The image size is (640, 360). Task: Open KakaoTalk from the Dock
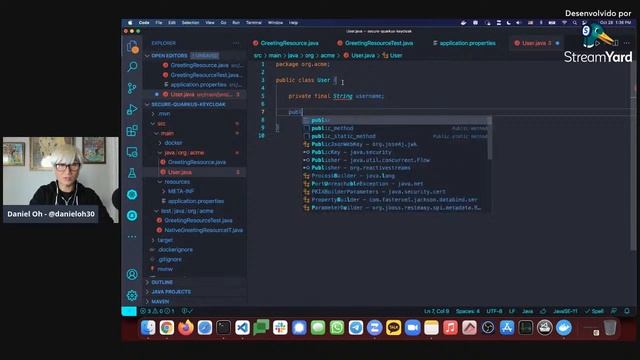pyautogui.click(x=393, y=328)
